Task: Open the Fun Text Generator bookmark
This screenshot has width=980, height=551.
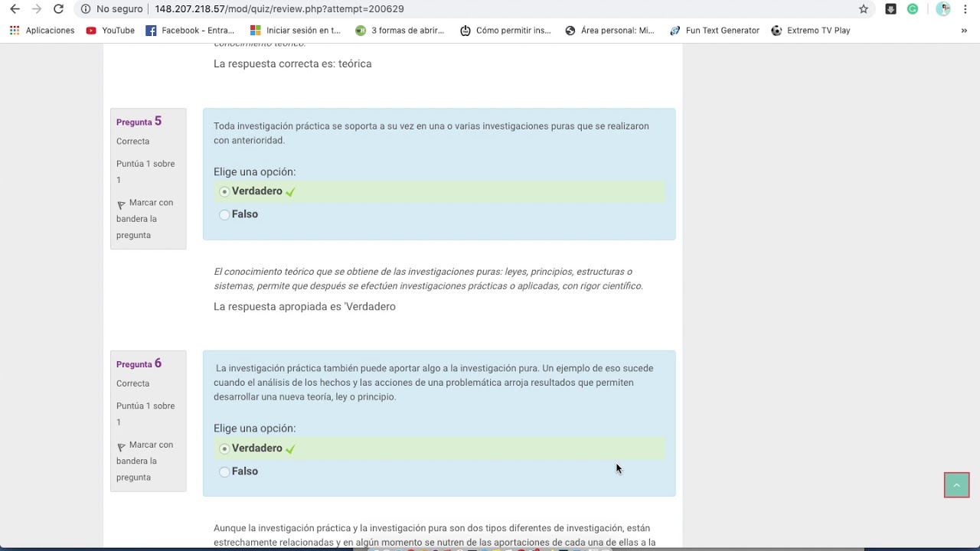Action: 714,31
